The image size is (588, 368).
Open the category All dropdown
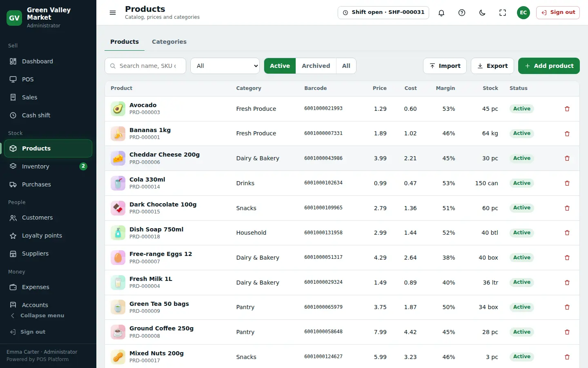coord(225,66)
